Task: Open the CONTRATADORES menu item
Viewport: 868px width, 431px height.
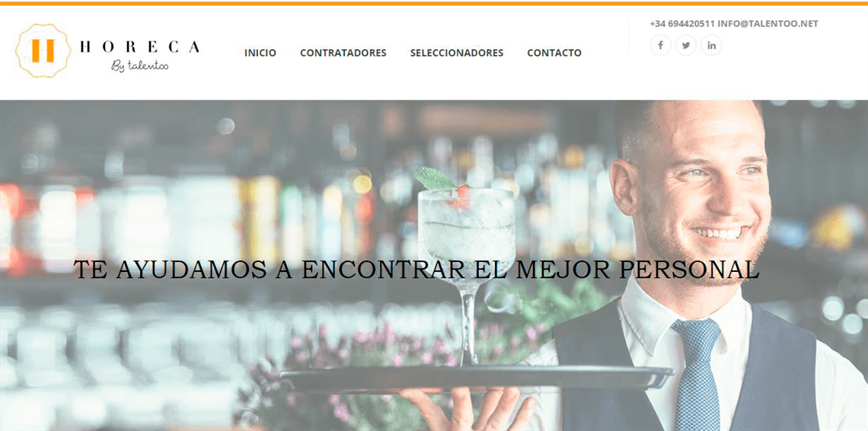Action: click(343, 53)
